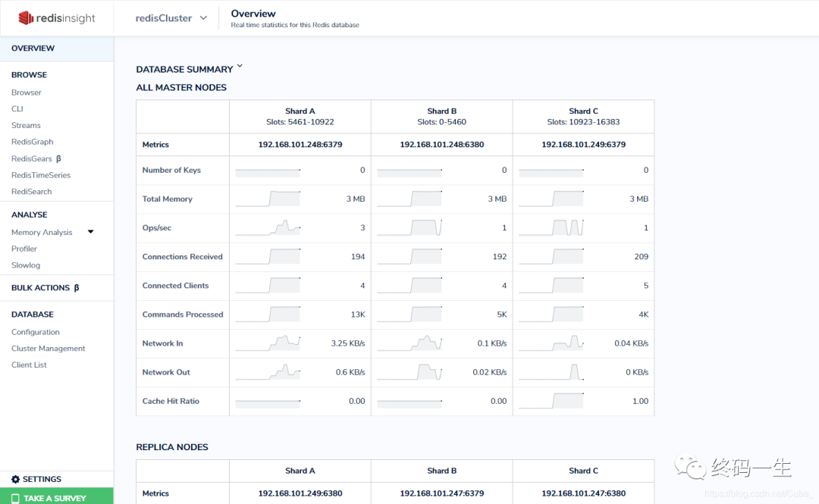
Task: Click the Commands Processed row label
Action: tap(183, 315)
